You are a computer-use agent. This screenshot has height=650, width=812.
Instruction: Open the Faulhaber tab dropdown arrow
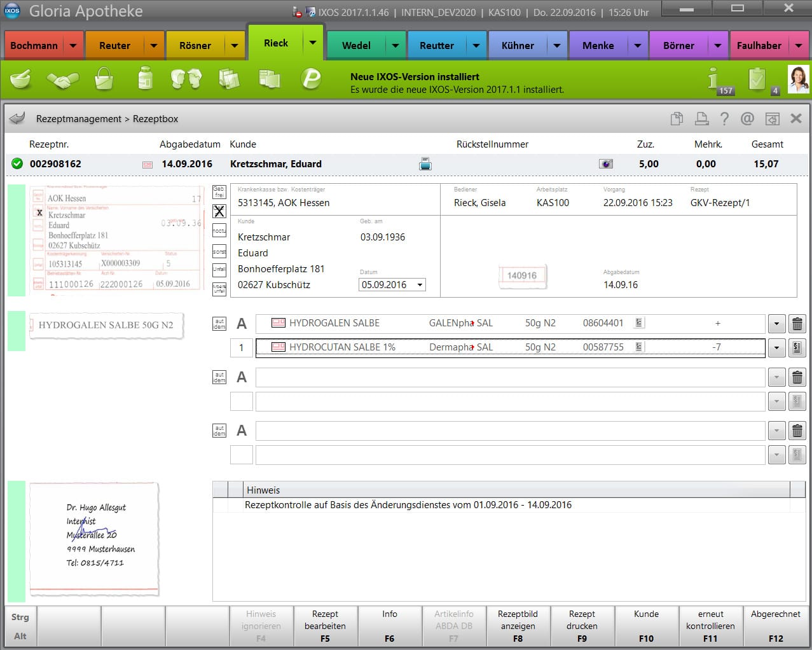tap(799, 46)
